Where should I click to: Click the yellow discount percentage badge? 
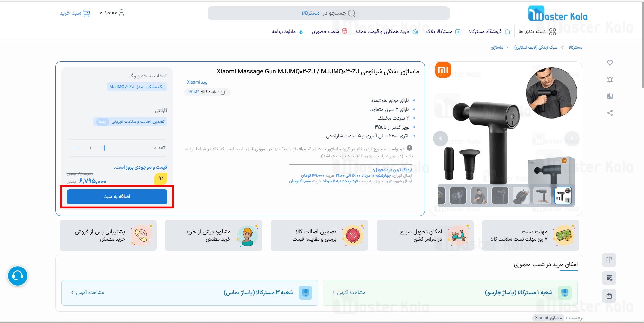(x=161, y=178)
